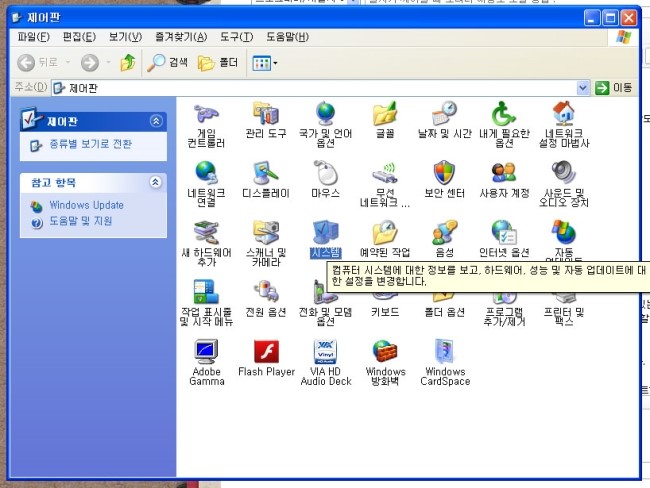Viewport: 650px width, 488px height.
Task: Open the 날짜 및 시간 icon
Action: tap(444, 114)
